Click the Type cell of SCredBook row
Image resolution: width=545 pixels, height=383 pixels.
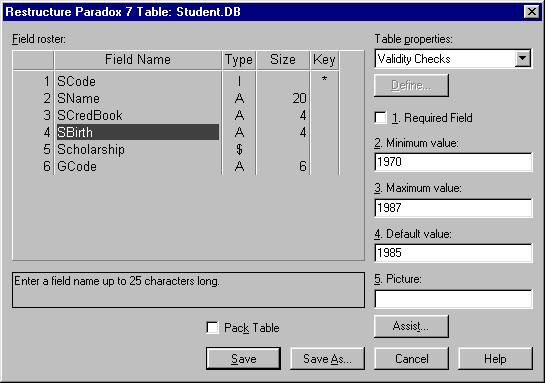[x=239, y=115]
